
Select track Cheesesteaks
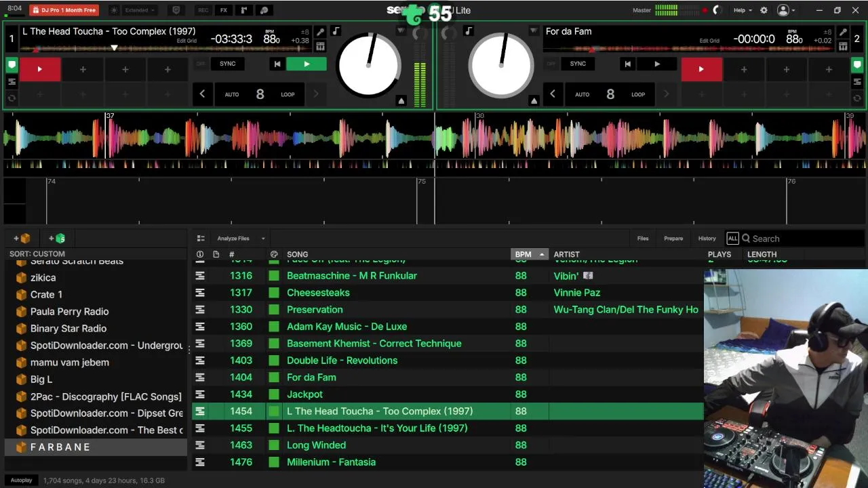tap(448, 293)
